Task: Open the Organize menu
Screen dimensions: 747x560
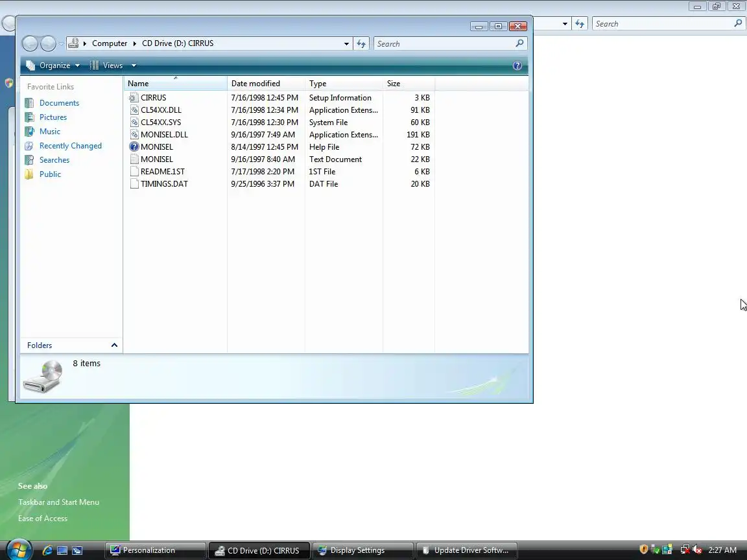Action: (x=53, y=65)
